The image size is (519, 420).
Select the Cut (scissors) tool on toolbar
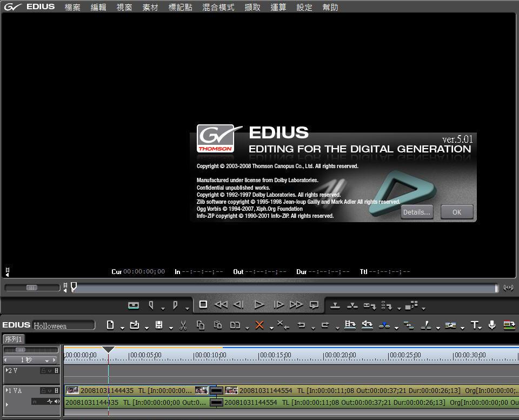click(183, 325)
